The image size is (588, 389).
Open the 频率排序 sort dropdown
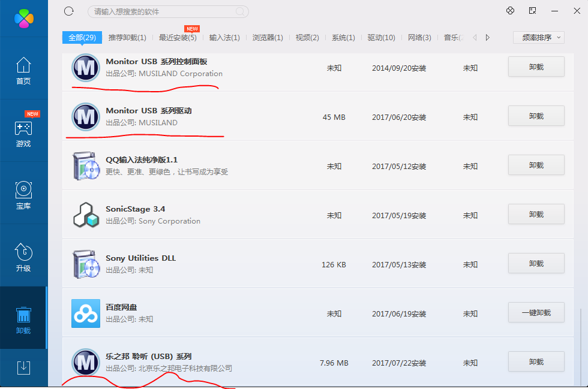539,38
